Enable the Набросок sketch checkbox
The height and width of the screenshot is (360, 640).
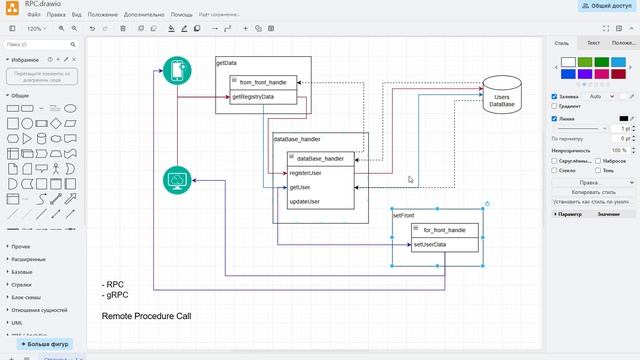598,161
